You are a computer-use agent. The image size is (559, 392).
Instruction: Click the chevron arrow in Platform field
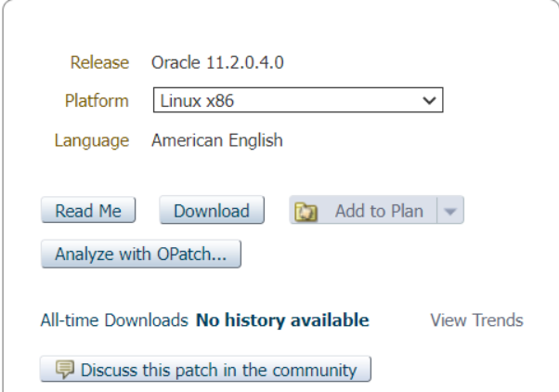coord(429,100)
